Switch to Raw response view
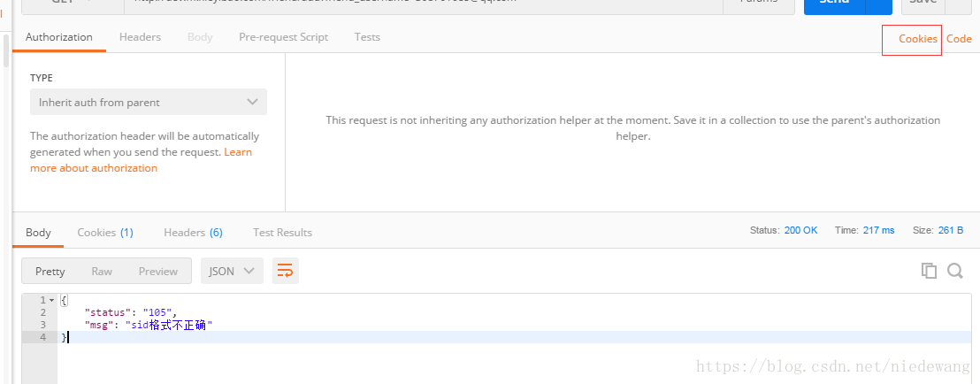980x384 pixels. (102, 271)
